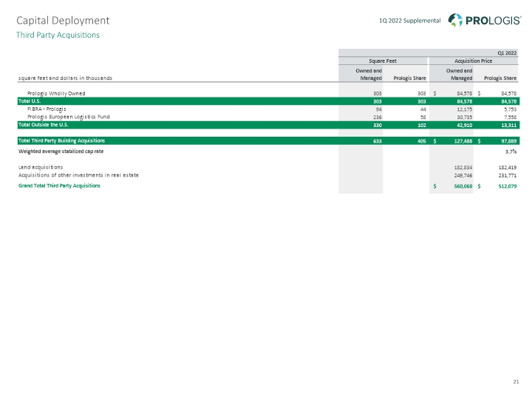The width and height of the screenshot is (532, 399).
Task: Click 'Grand Total Third Party Acquisitions' label
Action: pos(59,186)
